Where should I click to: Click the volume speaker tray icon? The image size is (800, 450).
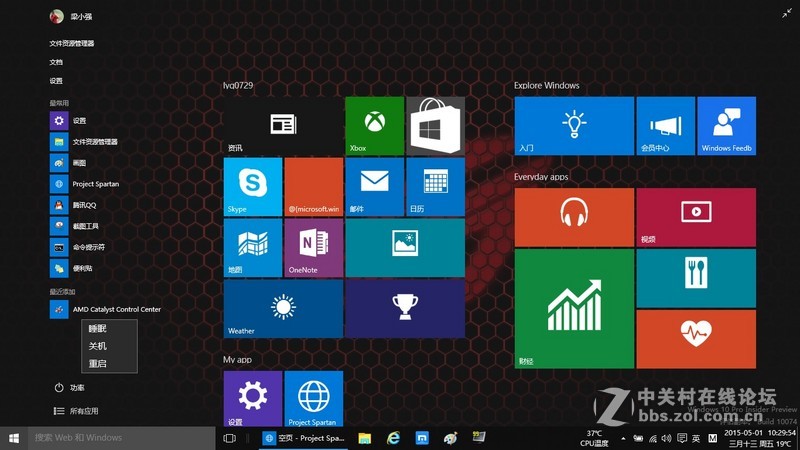click(666, 438)
